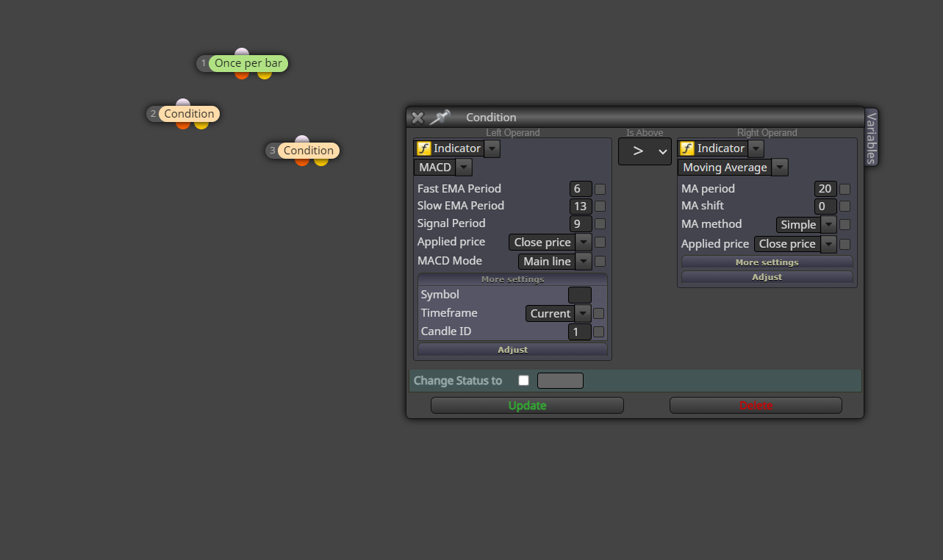
Task: Click the top input connector of Condition block 2
Action: click(x=183, y=103)
